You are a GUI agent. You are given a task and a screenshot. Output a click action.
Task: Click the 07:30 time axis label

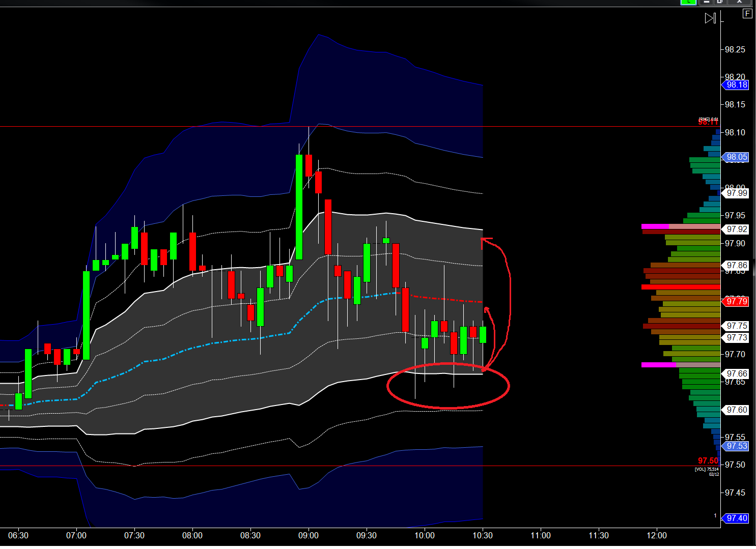(x=134, y=536)
